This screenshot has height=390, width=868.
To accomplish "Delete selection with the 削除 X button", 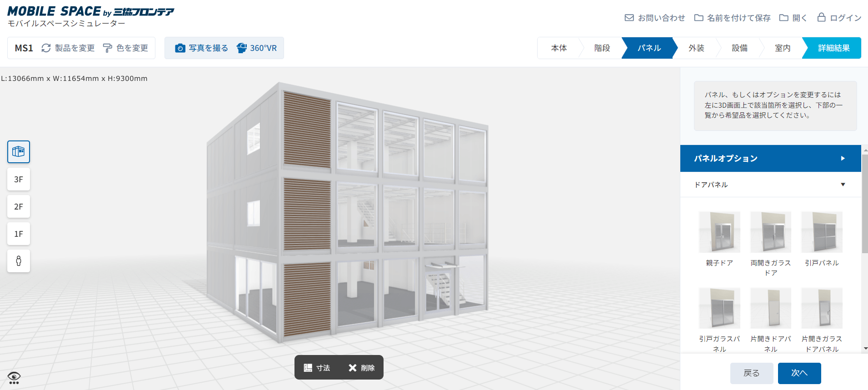I will coord(353,367).
